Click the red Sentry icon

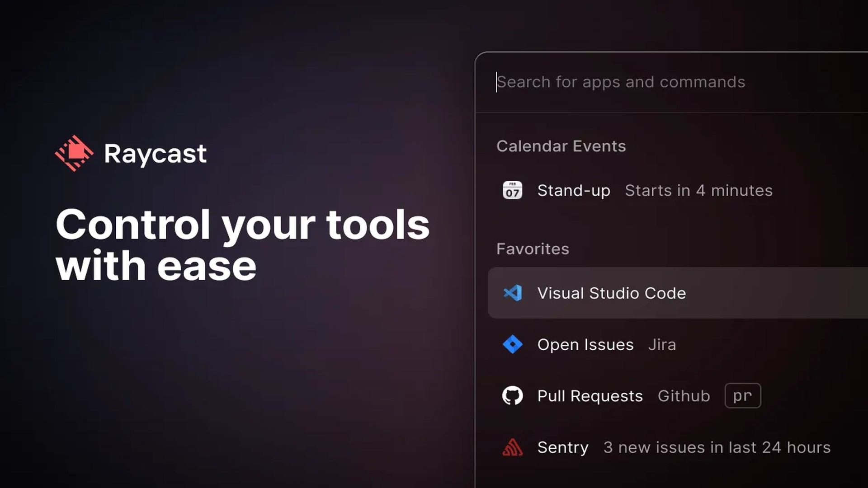pos(512,447)
